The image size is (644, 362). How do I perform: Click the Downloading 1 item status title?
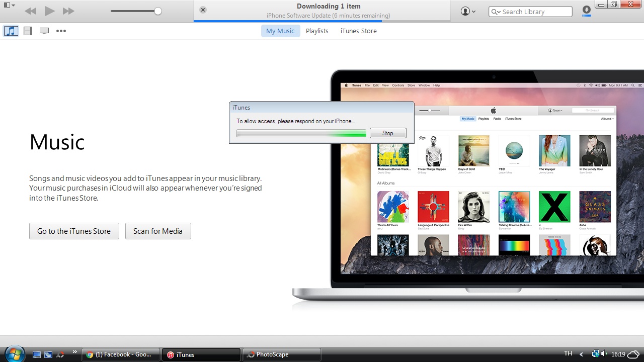[329, 6]
